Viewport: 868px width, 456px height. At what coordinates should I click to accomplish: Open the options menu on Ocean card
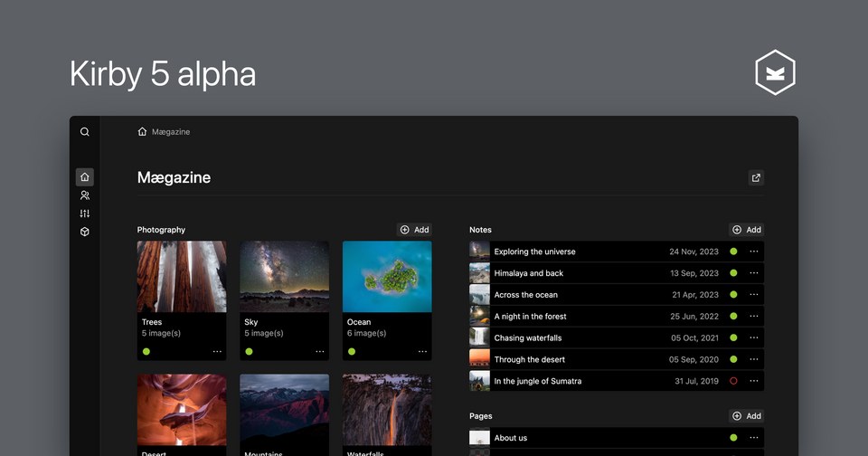tap(422, 352)
